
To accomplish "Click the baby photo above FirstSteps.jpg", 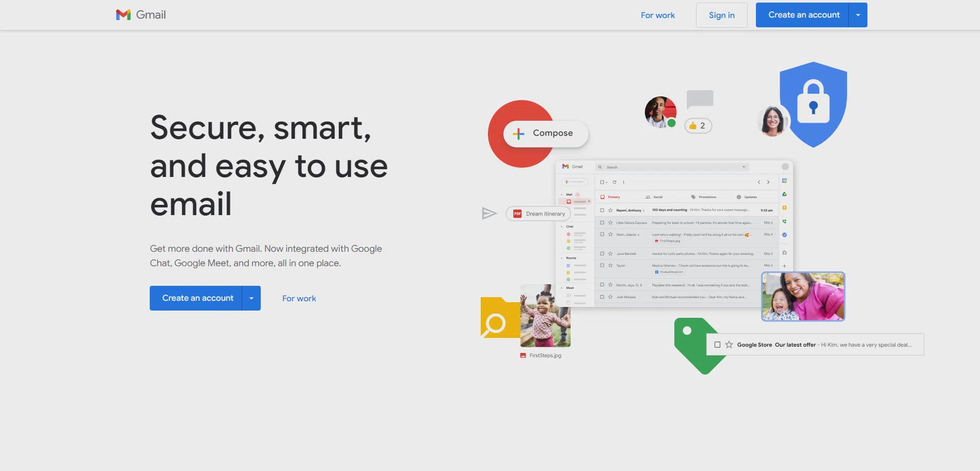I will tap(545, 316).
